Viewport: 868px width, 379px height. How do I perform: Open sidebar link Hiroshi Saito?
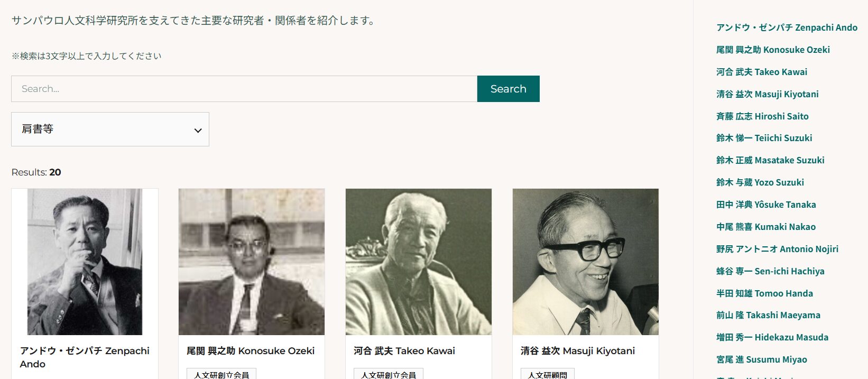(x=762, y=116)
